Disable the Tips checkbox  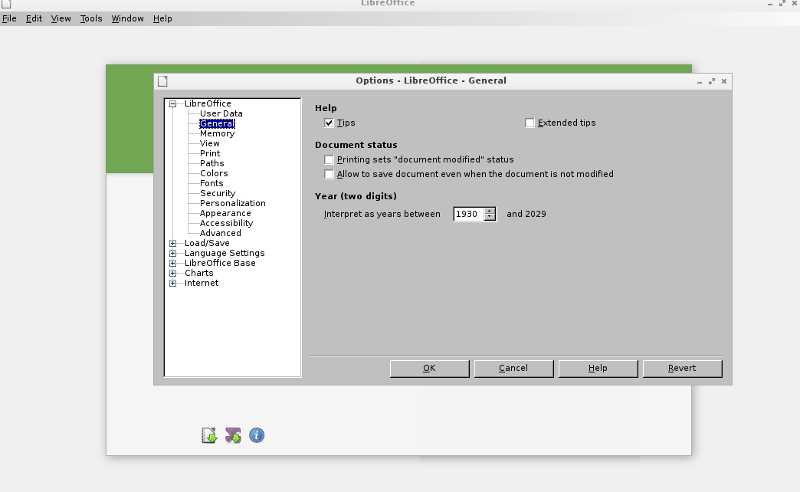[329, 123]
